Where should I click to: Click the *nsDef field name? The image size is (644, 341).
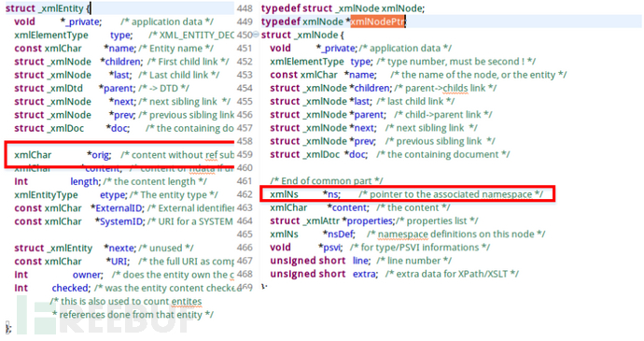[x=339, y=234]
